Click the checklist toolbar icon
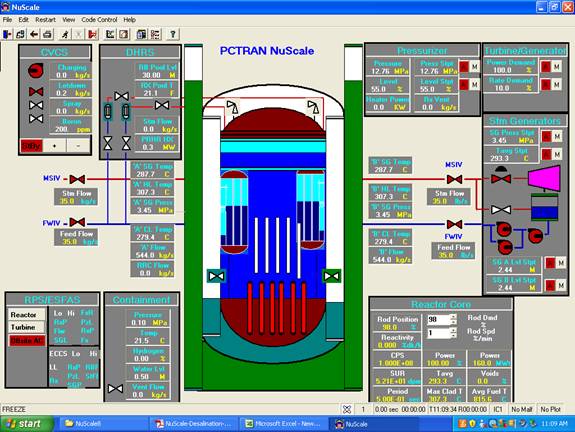 [x=155, y=34]
